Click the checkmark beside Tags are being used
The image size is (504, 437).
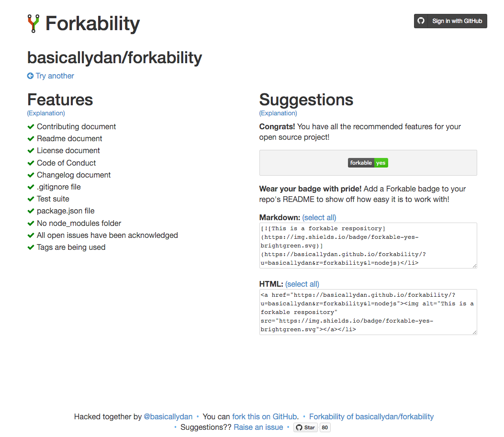coord(31,247)
